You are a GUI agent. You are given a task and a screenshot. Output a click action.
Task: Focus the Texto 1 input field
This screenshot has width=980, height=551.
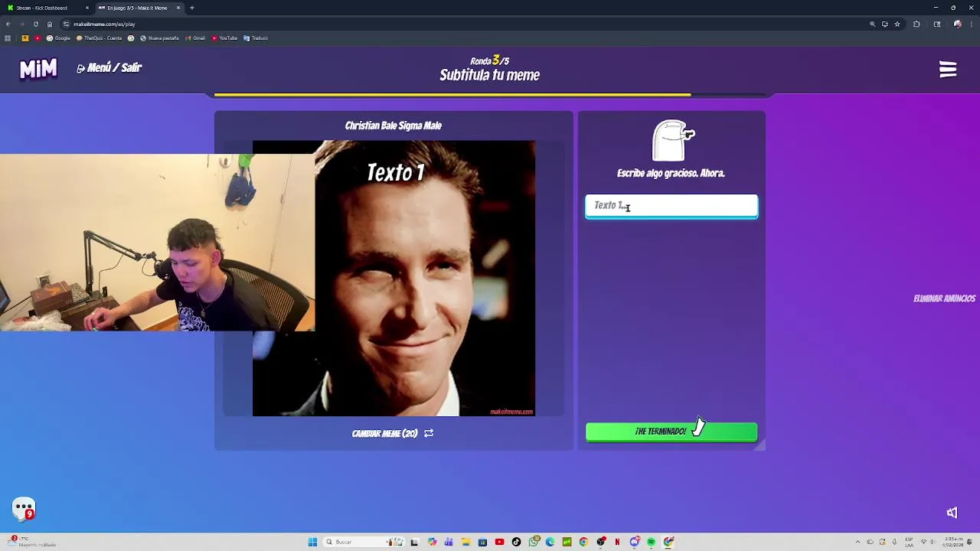click(671, 206)
